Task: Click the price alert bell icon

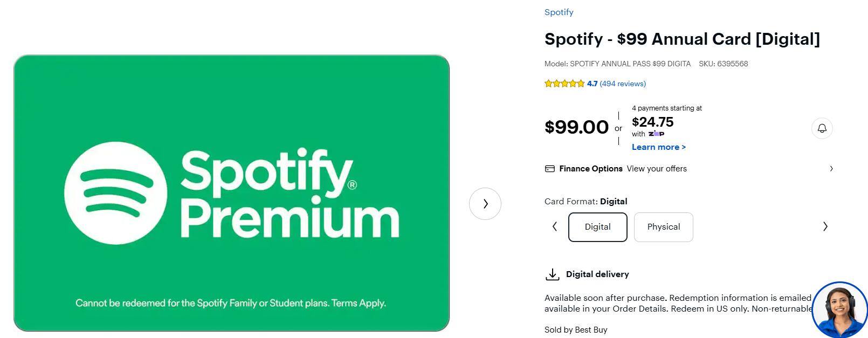Action: pos(822,128)
